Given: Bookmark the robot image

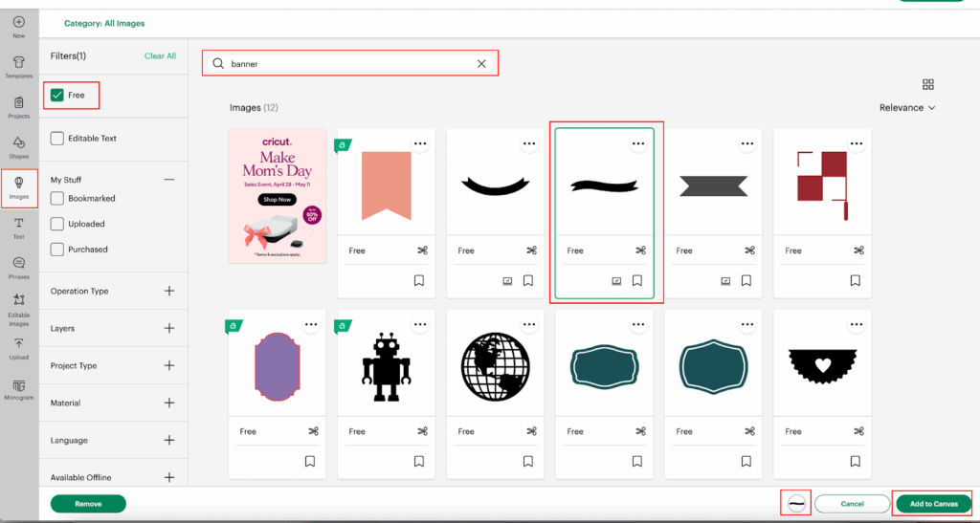Looking at the screenshot, I should (x=419, y=461).
